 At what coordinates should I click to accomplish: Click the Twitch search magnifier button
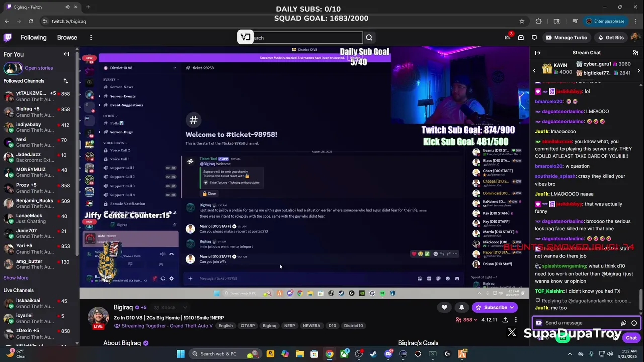coord(369,38)
